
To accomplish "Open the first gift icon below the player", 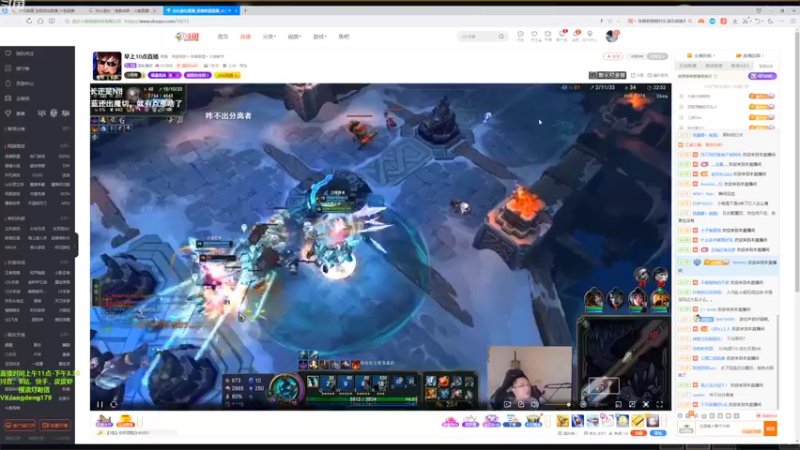I will point(104,421).
